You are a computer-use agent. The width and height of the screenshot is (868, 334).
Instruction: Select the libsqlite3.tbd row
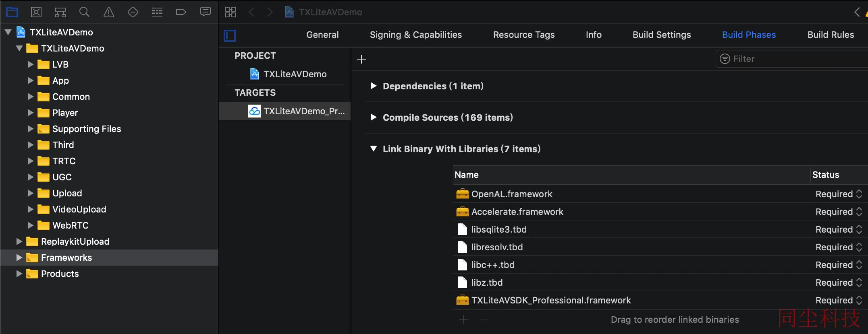pos(660,229)
